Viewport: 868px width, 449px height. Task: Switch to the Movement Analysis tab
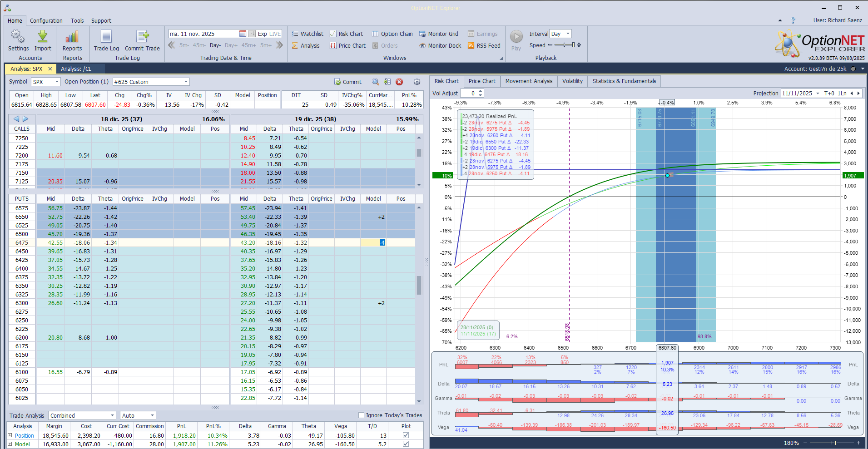(x=529, y=81)
